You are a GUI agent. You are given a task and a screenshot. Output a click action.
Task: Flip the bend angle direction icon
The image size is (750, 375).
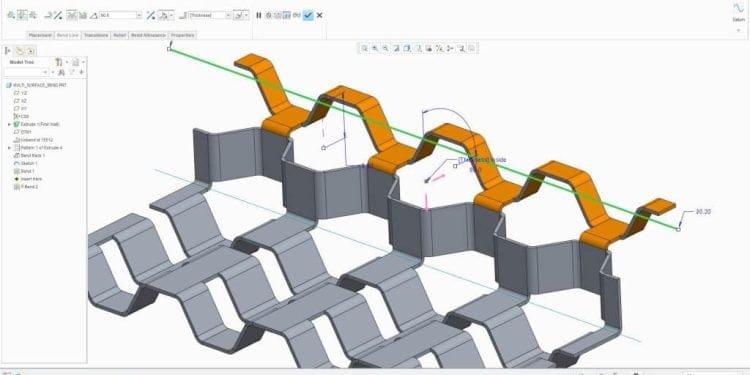(x=151, y=15)
